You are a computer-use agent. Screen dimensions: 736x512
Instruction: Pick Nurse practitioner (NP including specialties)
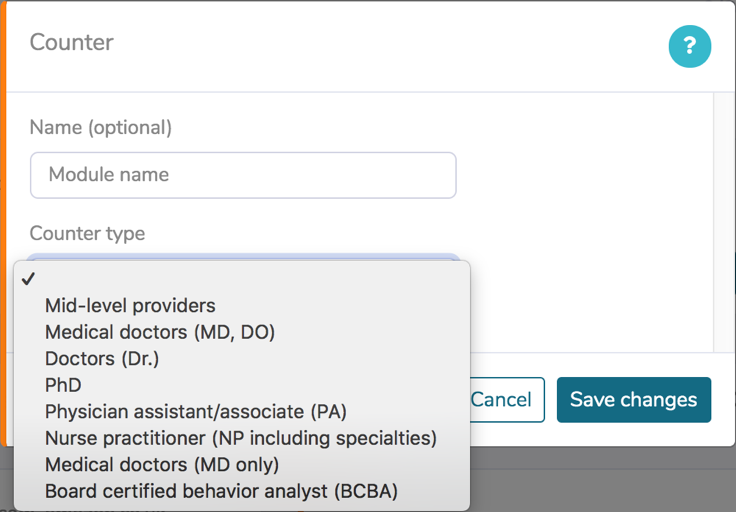[x=242, y=438]
